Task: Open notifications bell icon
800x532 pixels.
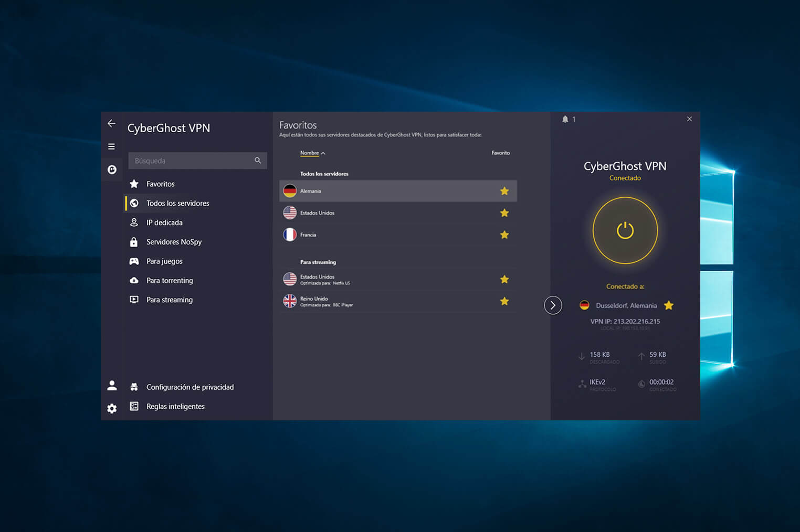Action: tap(565, 119)
